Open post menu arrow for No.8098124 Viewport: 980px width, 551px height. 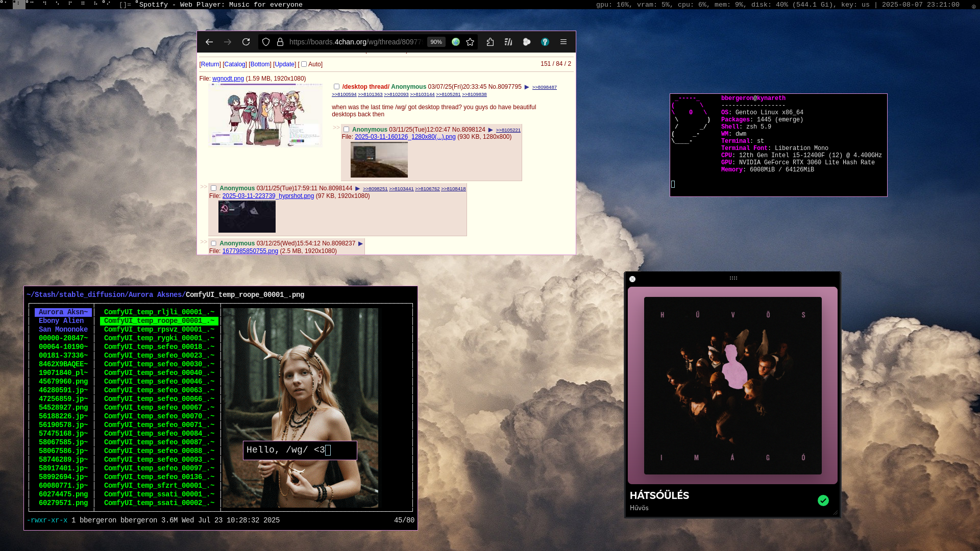pyautogui.click(x=491, y=130)
